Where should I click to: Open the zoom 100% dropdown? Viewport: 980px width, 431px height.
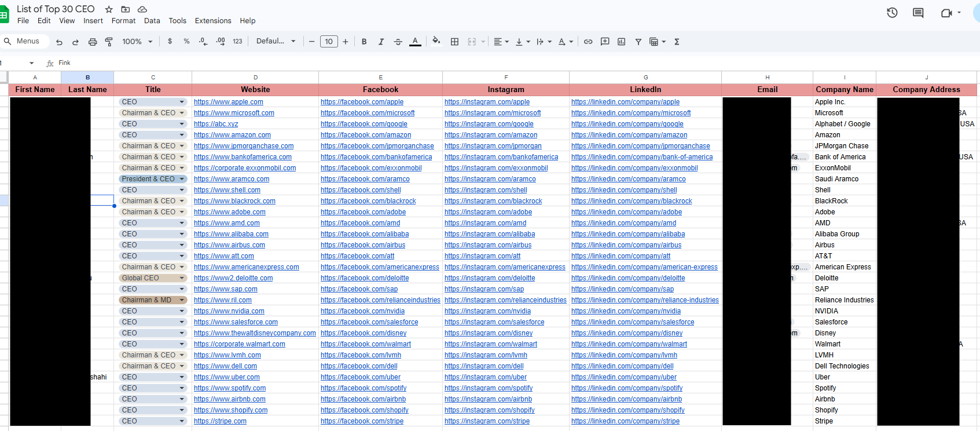(x=137, y=42)
